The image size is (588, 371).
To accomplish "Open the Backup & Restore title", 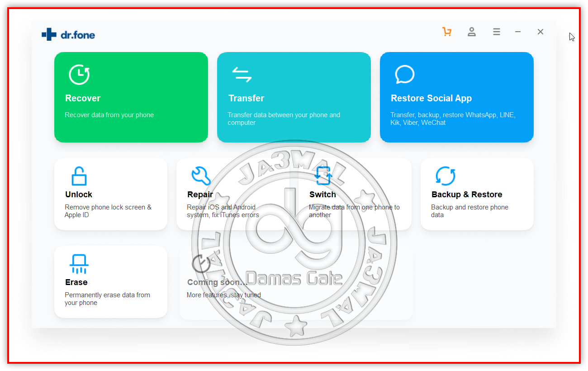I will [467, 195].
